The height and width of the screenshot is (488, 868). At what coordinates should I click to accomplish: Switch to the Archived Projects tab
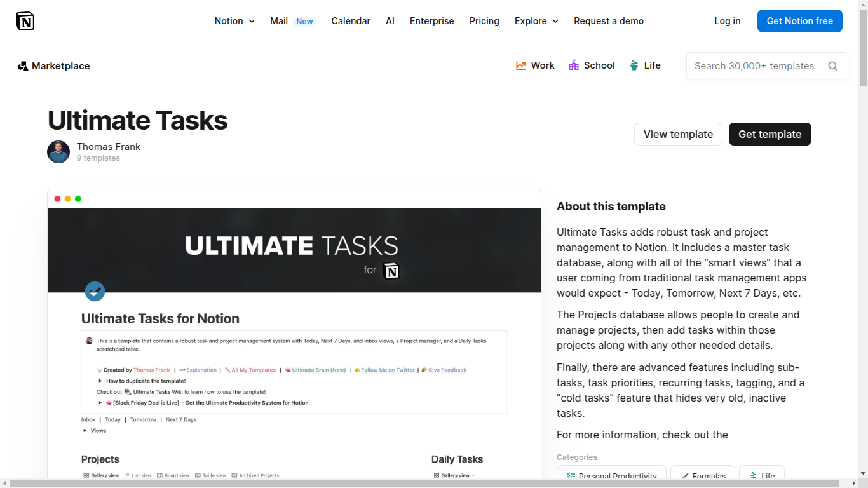255,475
